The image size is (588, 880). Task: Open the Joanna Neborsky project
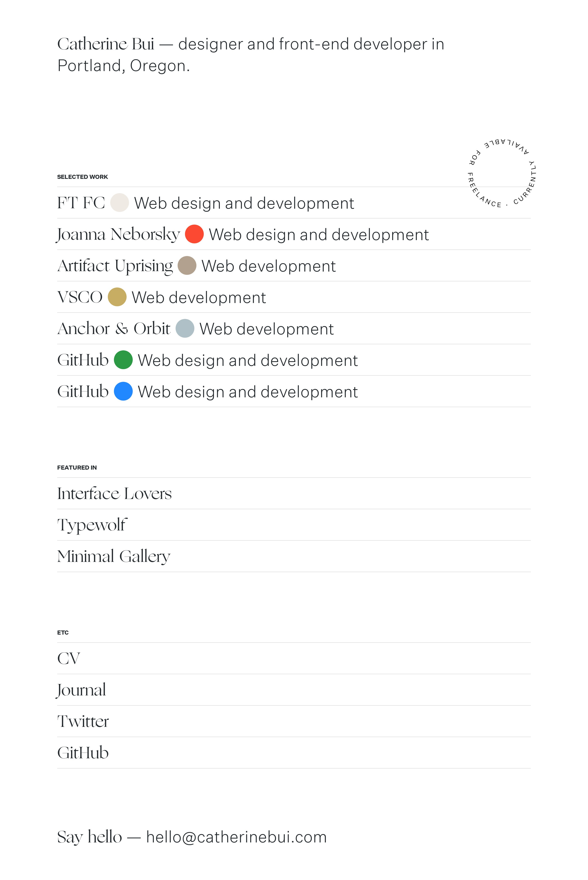pos(118,234)
